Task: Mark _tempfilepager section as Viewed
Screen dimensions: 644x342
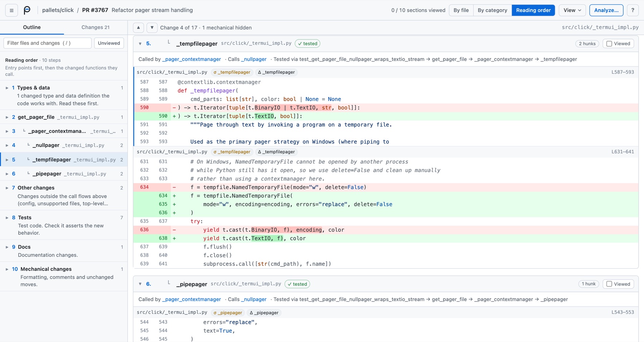Action: 618,44
